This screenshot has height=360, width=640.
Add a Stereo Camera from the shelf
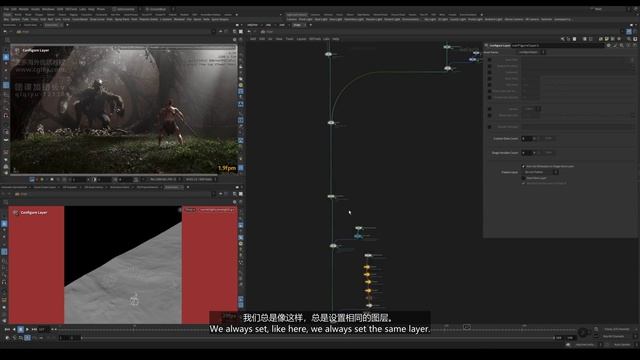[514, 19]
